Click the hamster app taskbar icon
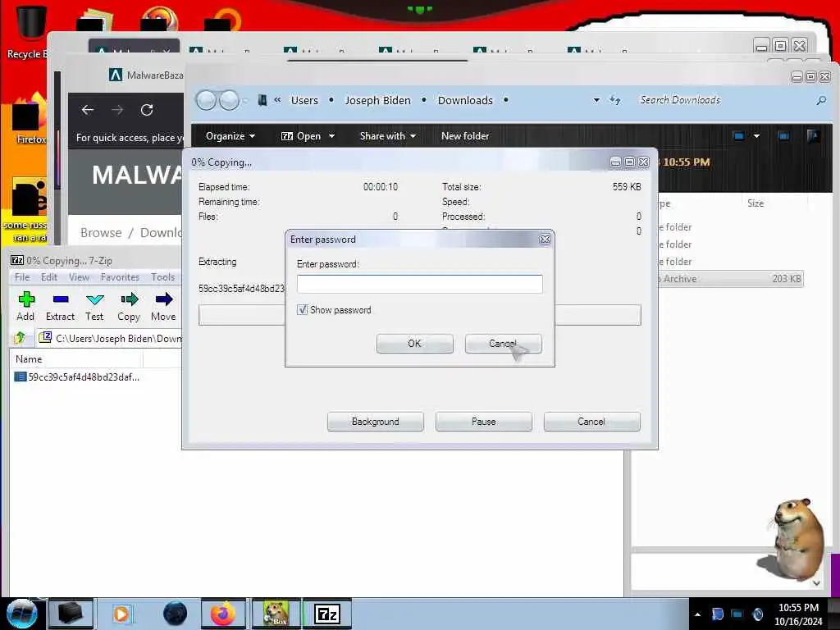 click(276, 614)
